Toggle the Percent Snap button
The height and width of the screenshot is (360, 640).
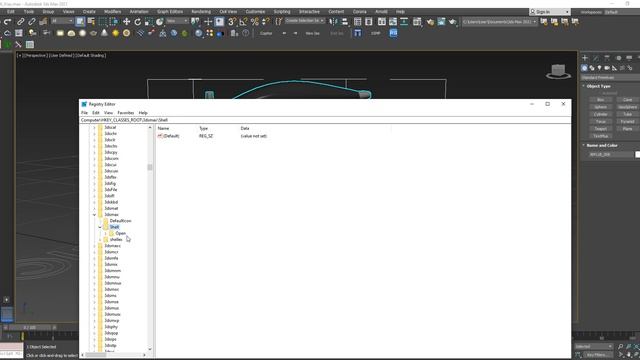[x=254, y=21]
